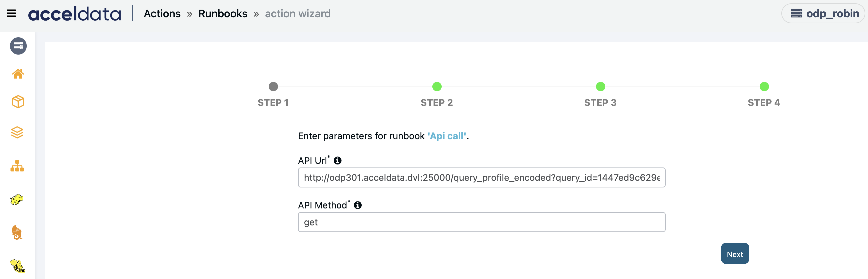This screenshot has width=868, height=279.
Task: Navigate to Actions in breadcrumb
Action: pos(162,13)
